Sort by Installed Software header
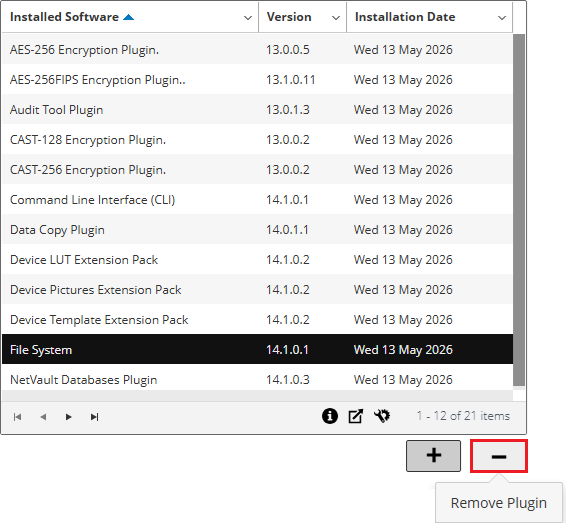566x526 pixels. 64,17
